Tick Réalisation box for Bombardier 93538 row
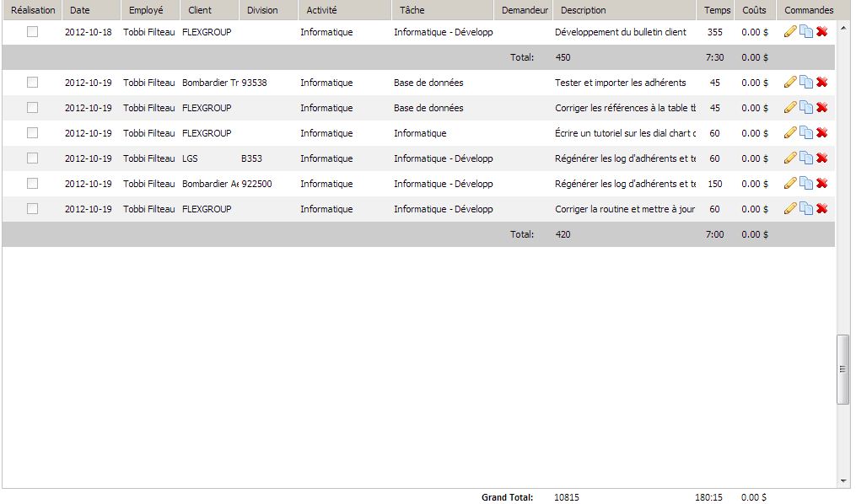Image resolution: width=856 pixels, height=504 pixels. (x=33, y=83)
